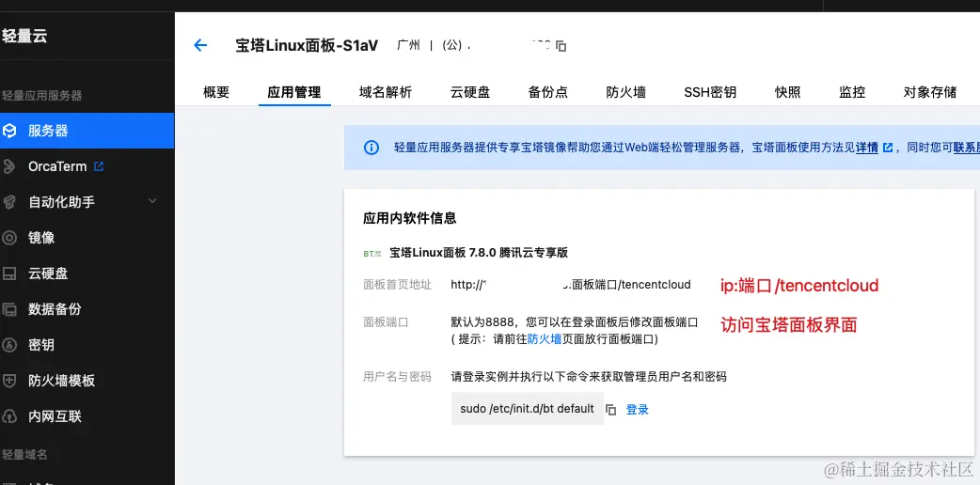Click the 面板端口 label
Image resolution: width=980 pixels, height=485 pixels.
click(x=386, y=322)
